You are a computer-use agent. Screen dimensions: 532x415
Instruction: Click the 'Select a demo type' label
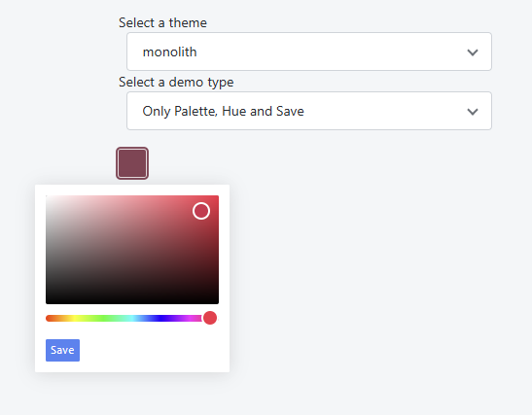(x=176, y=82)
